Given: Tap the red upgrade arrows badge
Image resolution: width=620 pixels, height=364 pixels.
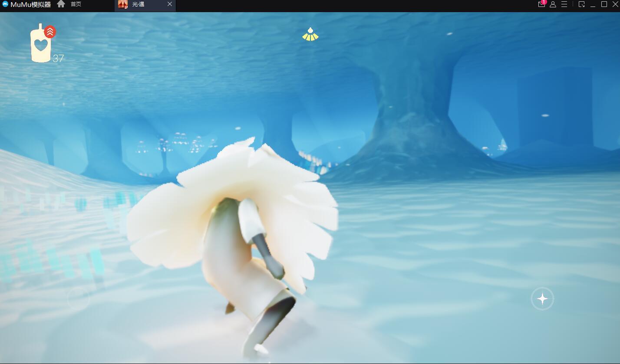Looking at the screenshot, I should coord(50,32).
